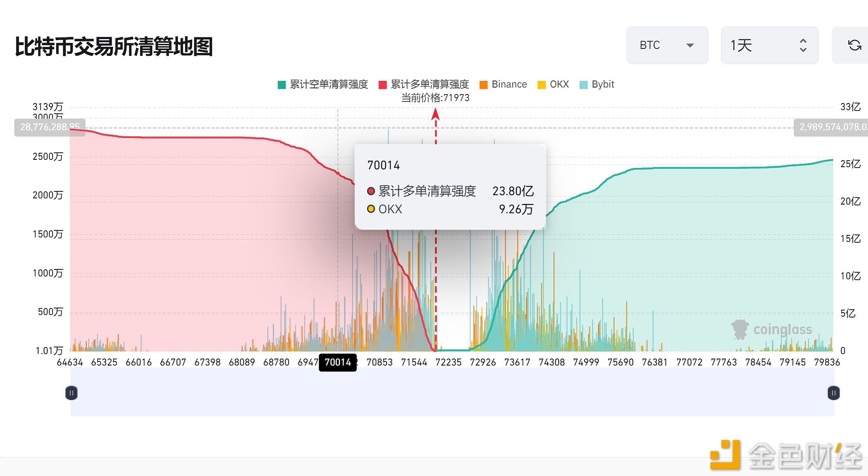Click the x-axis label 75690

click(x=621, y=362)
